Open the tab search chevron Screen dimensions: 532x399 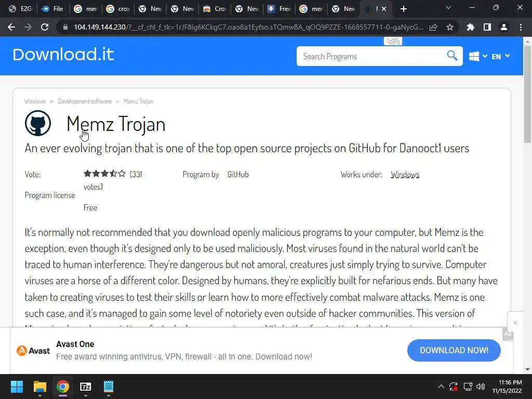(x=448, y=7)
